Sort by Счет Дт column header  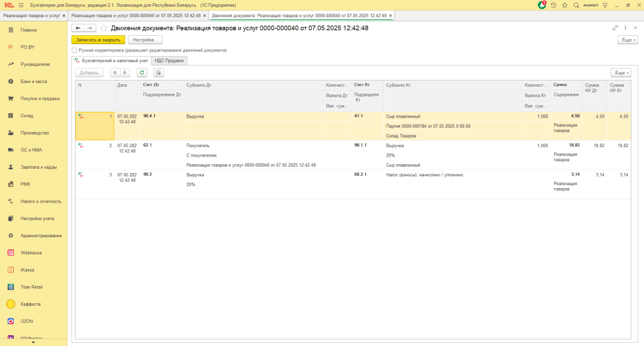pyautogui.click(x=162, y=85)
